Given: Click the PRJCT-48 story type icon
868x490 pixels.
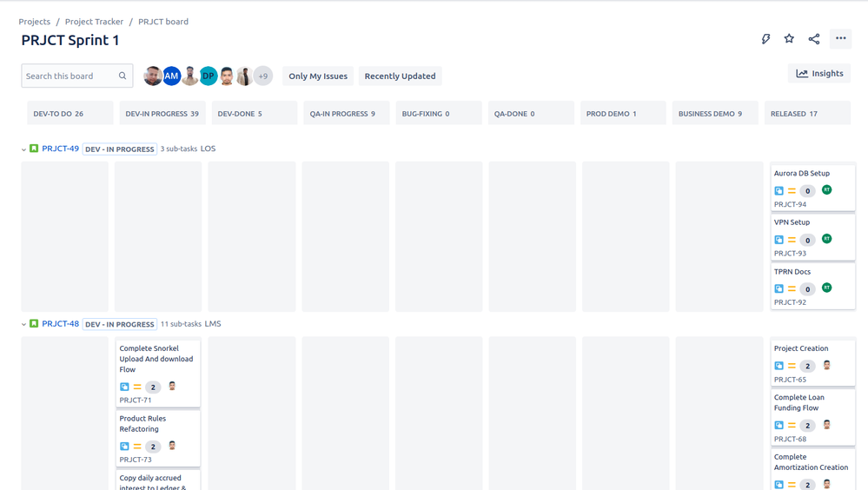Looking at the screenshot, I should point(34,323).
